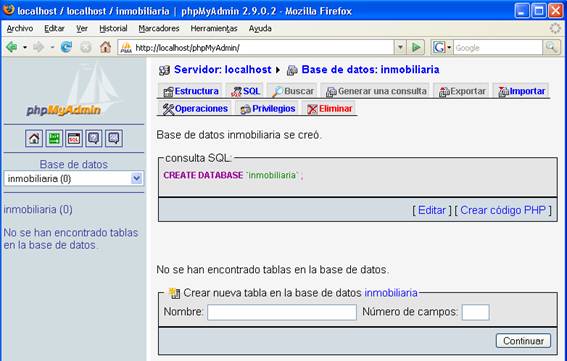Click inmobiliaria link in Crear nueva tabla legend
Screen dimensions: 567x361
click(391, 293)
